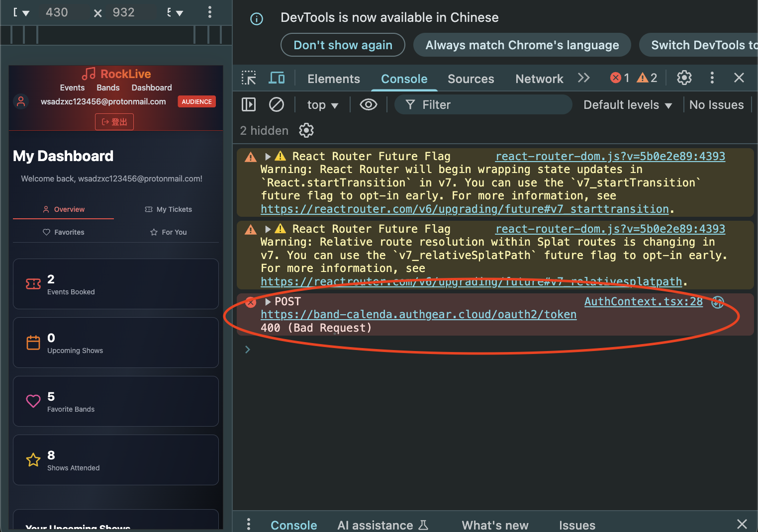Clear the console with the ban icon
Viewport: 758px width, 532px height.
277,104
